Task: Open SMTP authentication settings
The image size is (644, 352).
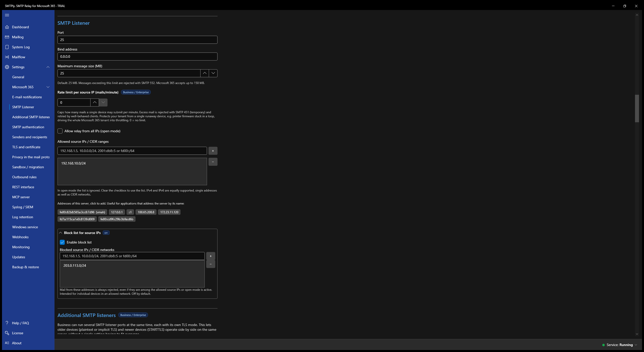Action: pos(28,127)
